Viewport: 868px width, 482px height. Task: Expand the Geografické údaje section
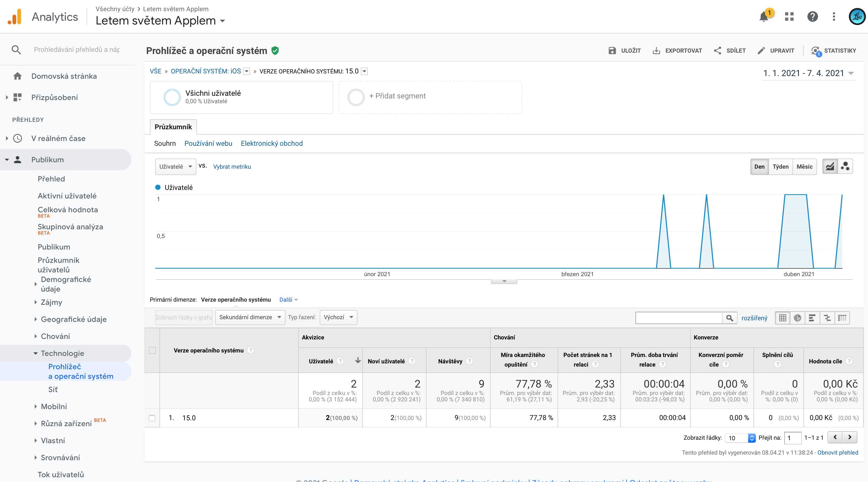(x=73, y=319)
